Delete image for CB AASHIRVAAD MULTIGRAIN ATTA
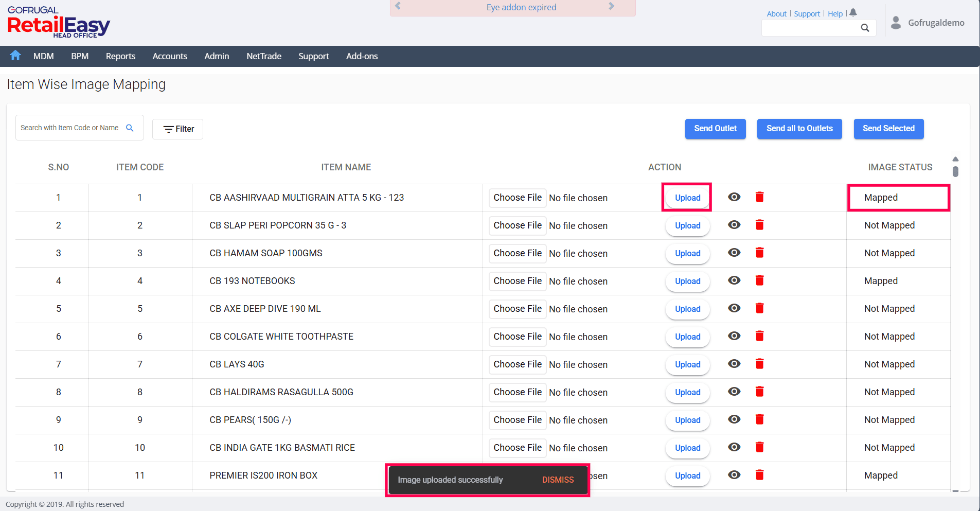 [759, 197]
